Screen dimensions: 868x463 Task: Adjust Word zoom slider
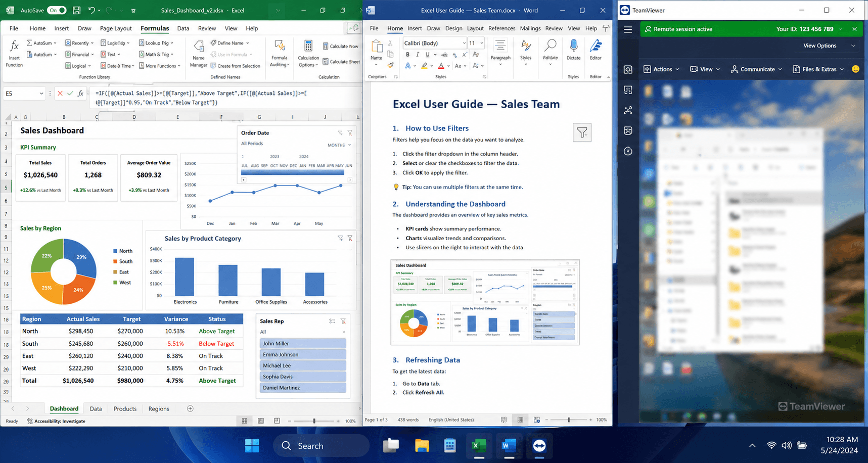pos(569,420)
